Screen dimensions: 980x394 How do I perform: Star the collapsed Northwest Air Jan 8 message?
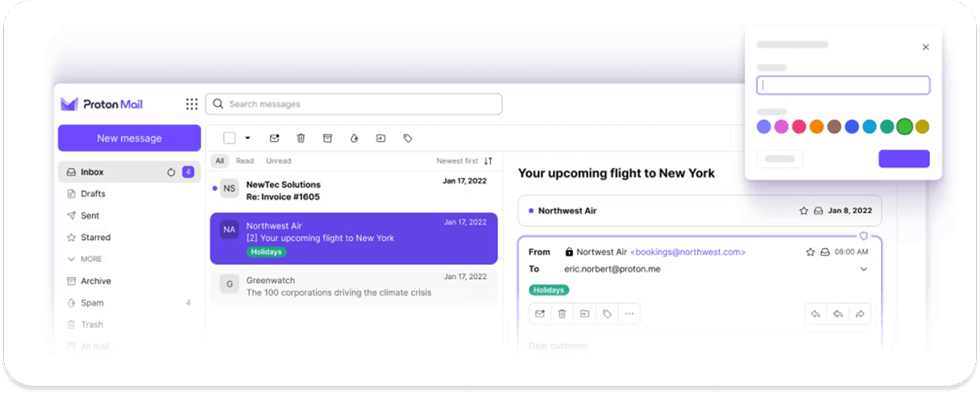coord(804,210)
